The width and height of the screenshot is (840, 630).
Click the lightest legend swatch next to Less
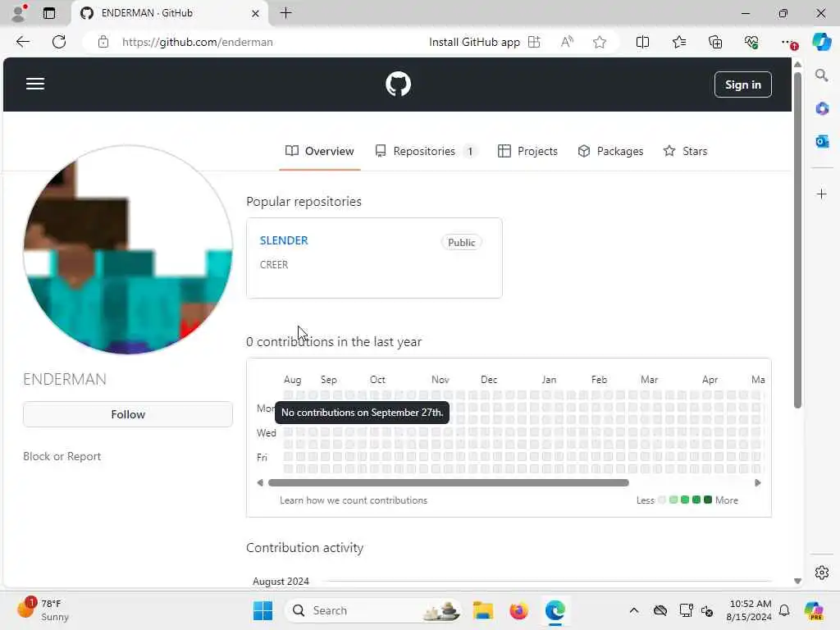coord(662,500)
